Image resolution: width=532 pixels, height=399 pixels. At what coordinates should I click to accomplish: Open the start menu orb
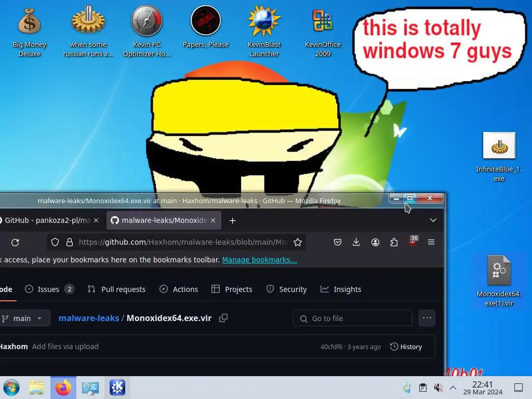click(x=11, y=388)
